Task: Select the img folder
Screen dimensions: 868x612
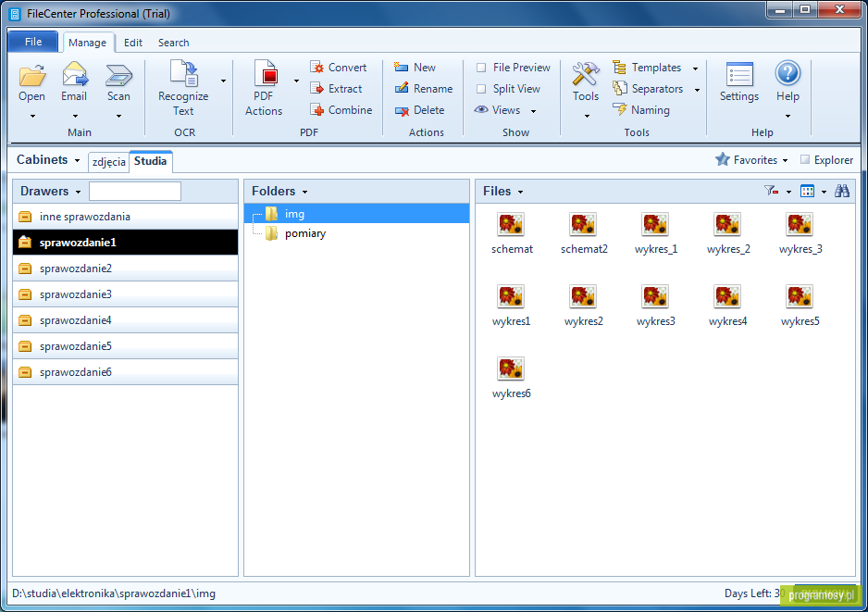Action: click(357, 214)
